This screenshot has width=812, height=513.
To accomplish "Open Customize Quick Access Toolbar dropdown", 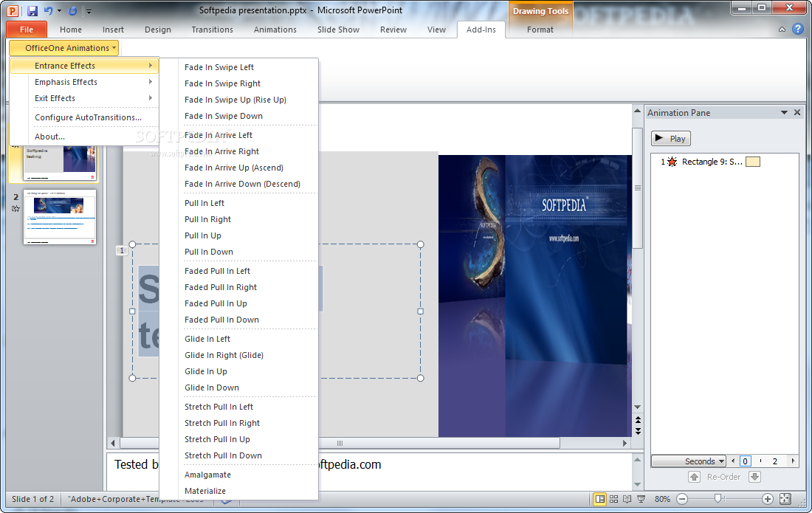I will (x=89, y=11).
